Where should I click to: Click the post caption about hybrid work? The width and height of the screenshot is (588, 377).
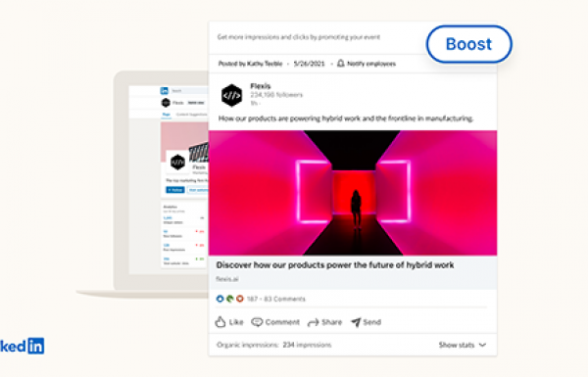pyautogui.click(x=346, y=118)
